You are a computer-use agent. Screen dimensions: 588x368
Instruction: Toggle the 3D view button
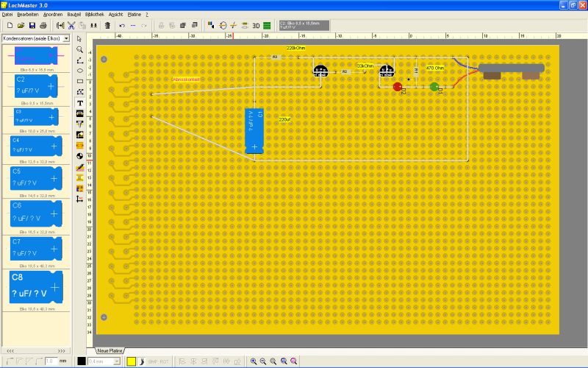coord(257,25)
